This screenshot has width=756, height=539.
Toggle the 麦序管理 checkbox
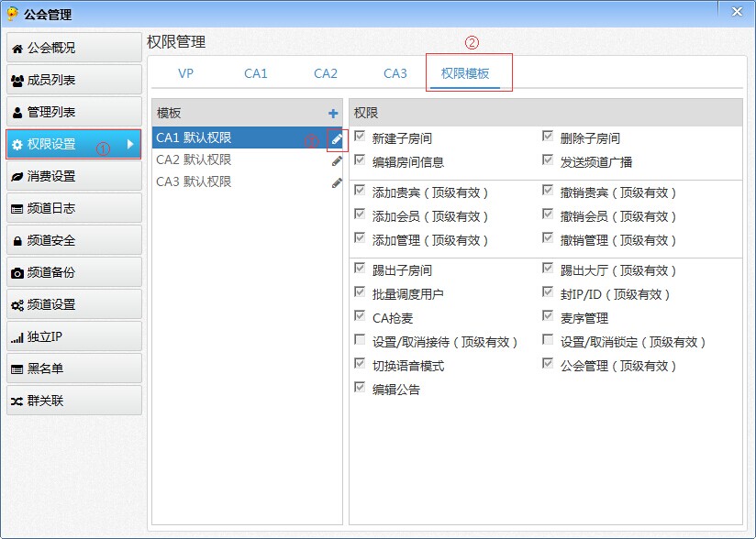548,316
